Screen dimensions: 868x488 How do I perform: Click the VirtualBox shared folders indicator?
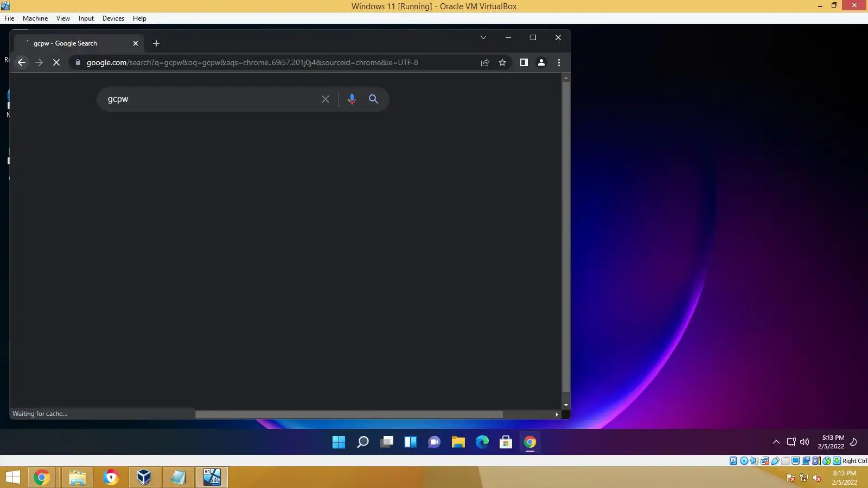pos(786,461)
